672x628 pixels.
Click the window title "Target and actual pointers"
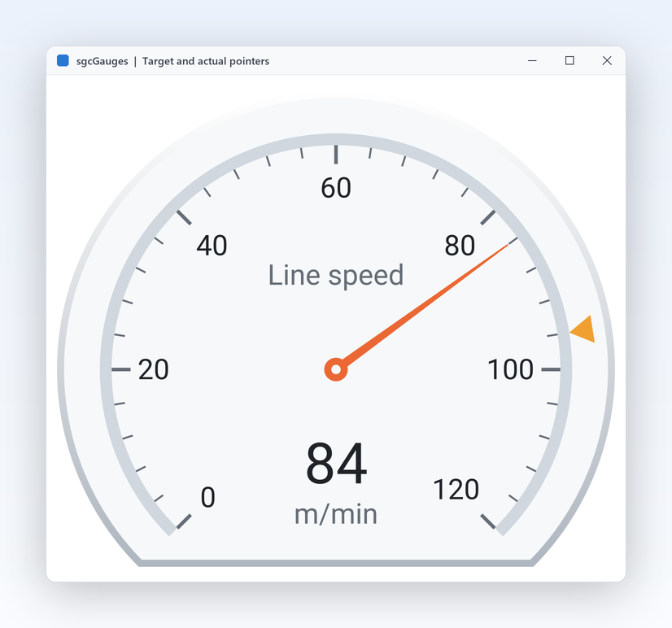[206, 61]
